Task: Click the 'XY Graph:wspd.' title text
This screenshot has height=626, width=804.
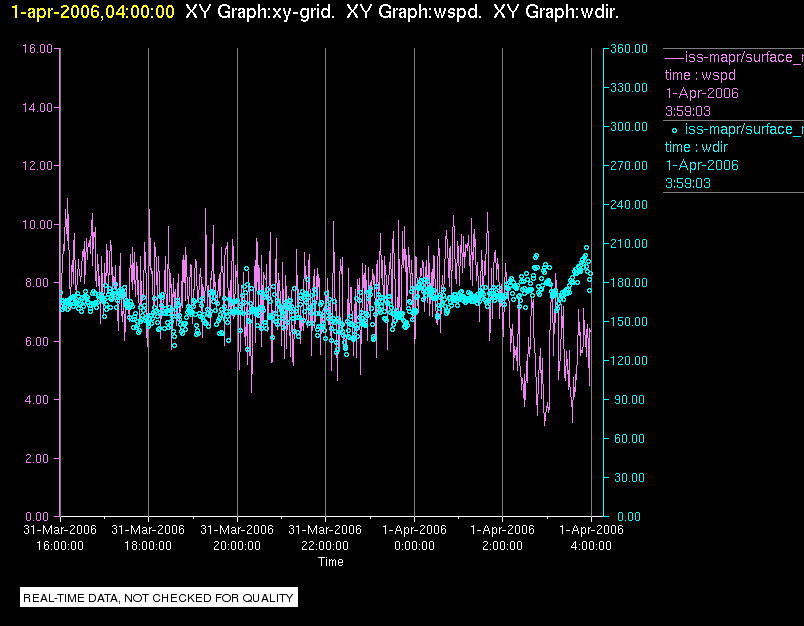Action: pos(414,12)
